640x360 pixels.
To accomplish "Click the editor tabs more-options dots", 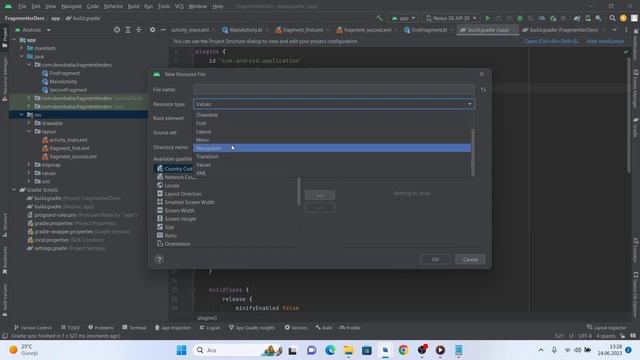I will coord(626,30).
